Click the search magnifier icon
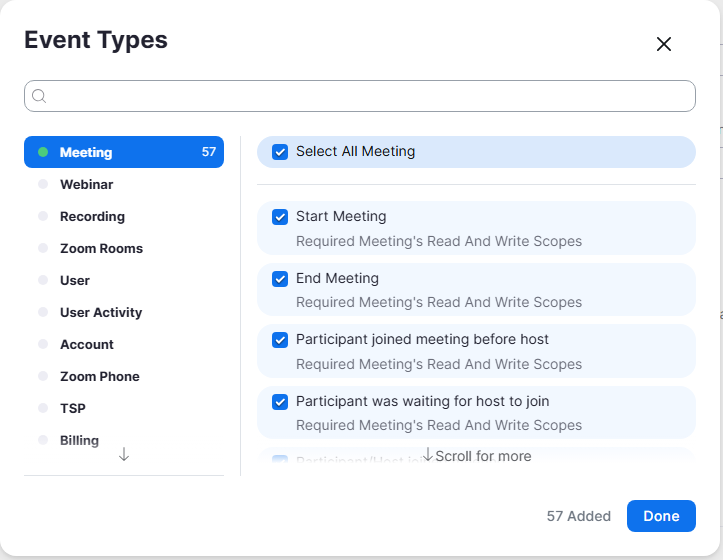Image resolution: width=723 pixels, height=560 pixels. tap(39, 96)
